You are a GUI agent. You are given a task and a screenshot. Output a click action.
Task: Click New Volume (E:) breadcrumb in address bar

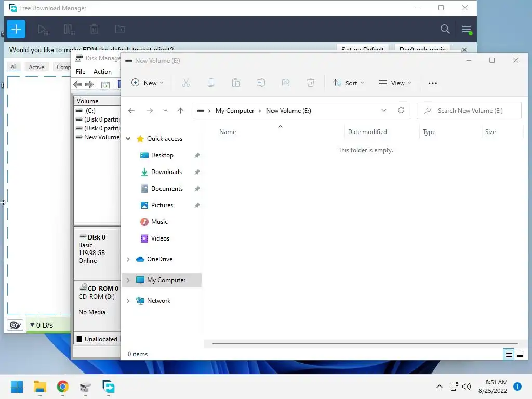pyautogui.click(x=288, y=111)
